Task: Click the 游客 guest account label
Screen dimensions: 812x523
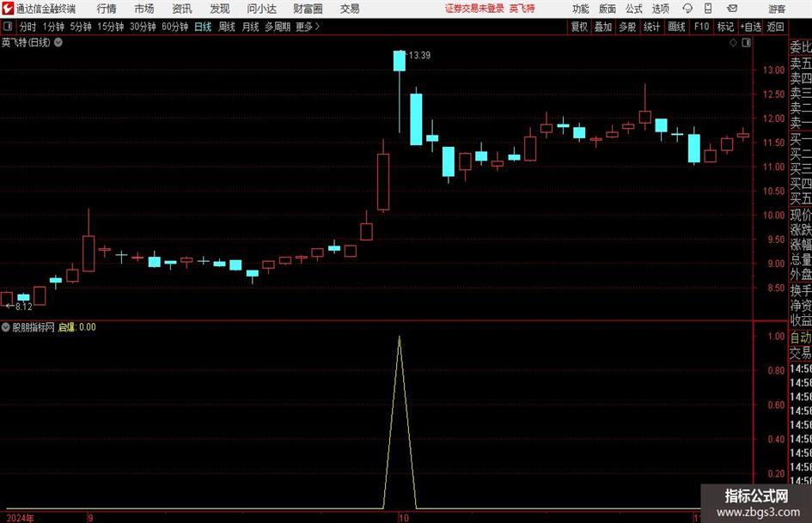Action: 777,9
